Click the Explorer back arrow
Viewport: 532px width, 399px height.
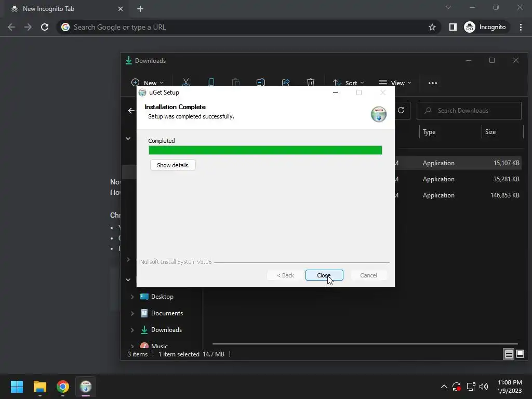(x=131, y=111)
